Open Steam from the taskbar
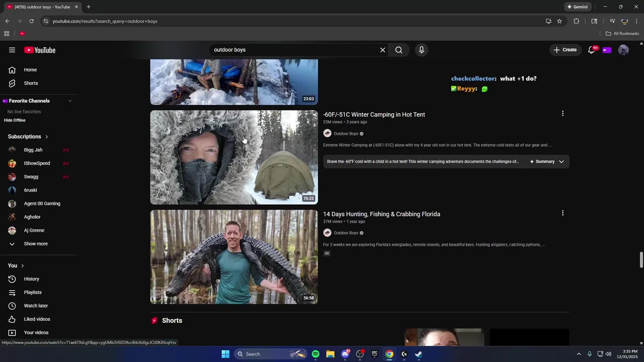The image size is (644, 362). click(x=419, y=354)
